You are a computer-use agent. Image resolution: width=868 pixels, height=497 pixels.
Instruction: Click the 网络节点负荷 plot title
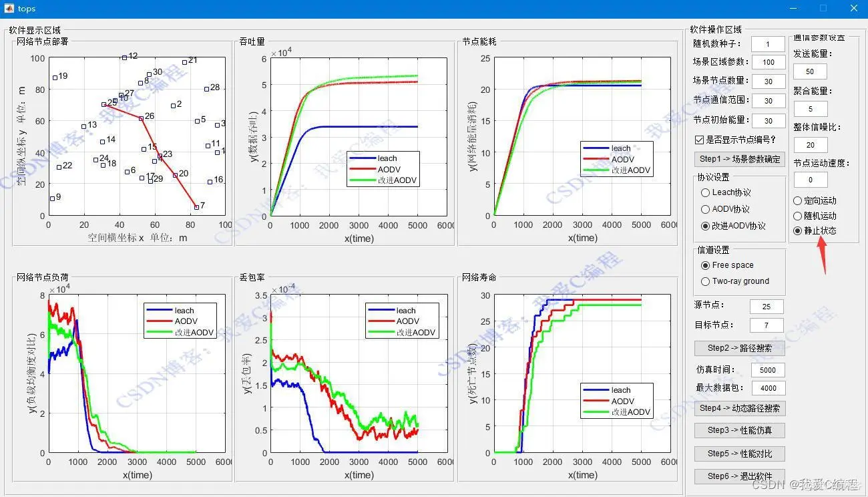pyautogui.click(x=42, y=277)
